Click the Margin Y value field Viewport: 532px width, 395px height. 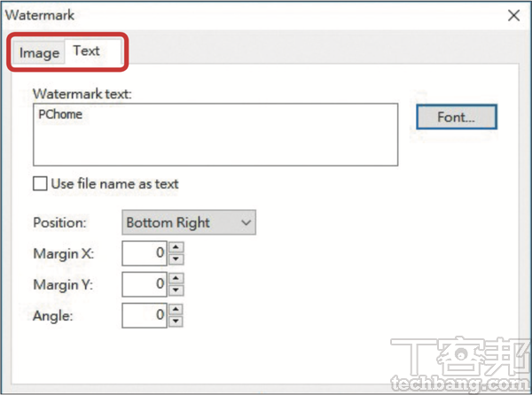(145, 284)
